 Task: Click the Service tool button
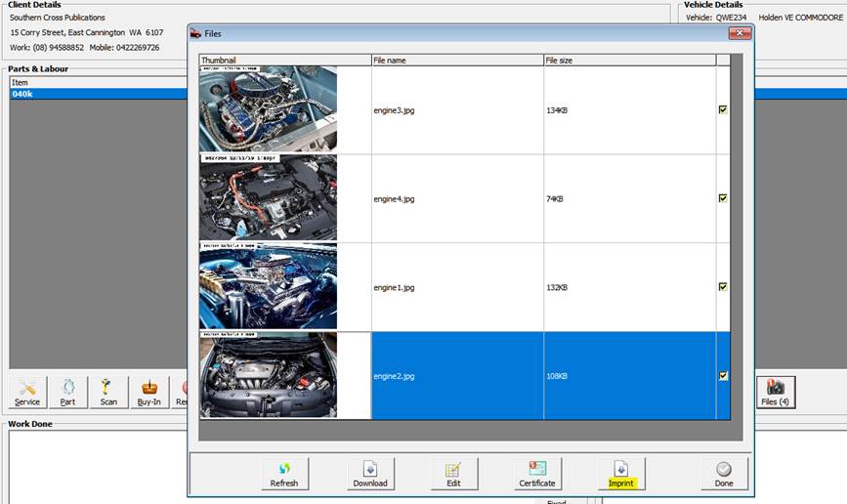click(x=27, y=392)
